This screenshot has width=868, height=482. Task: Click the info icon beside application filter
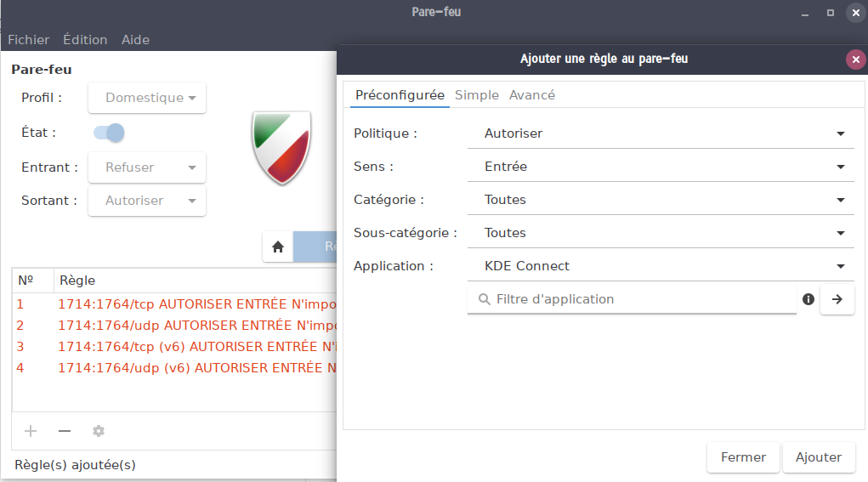pos(808,299)
